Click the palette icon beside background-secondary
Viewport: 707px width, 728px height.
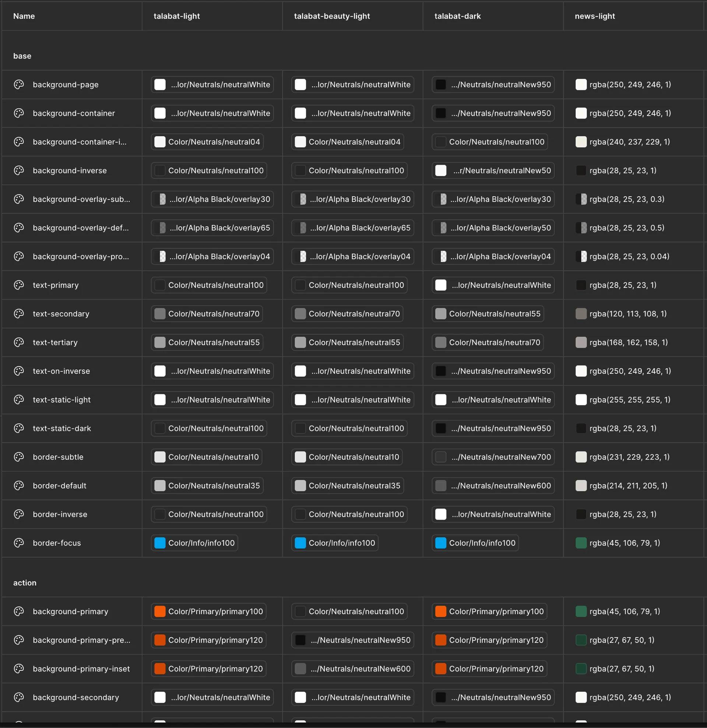click(18, 697)
